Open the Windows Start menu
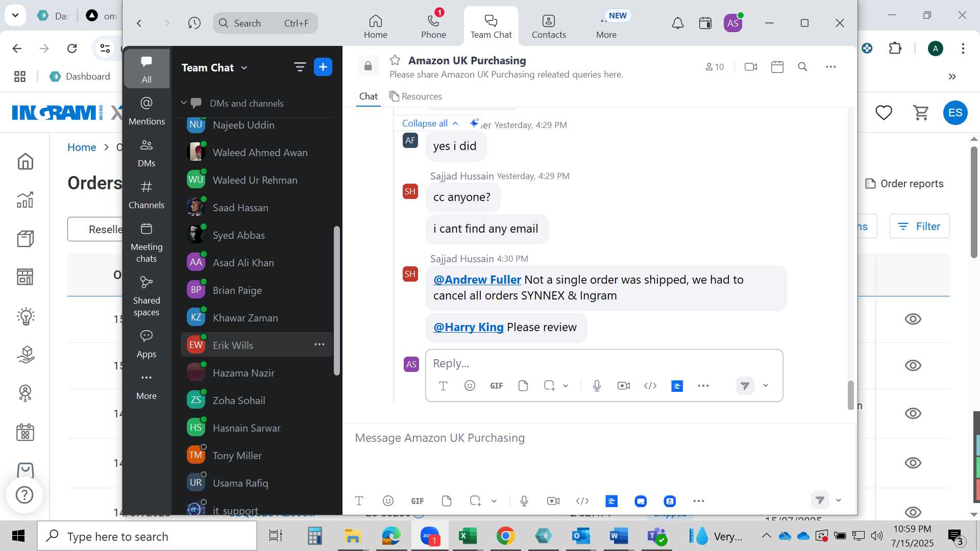The image size is (980, 551). 18,536
